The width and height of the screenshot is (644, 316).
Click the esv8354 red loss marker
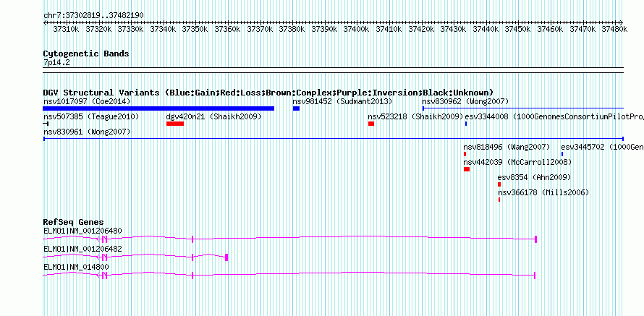click(x=499, y=184)
